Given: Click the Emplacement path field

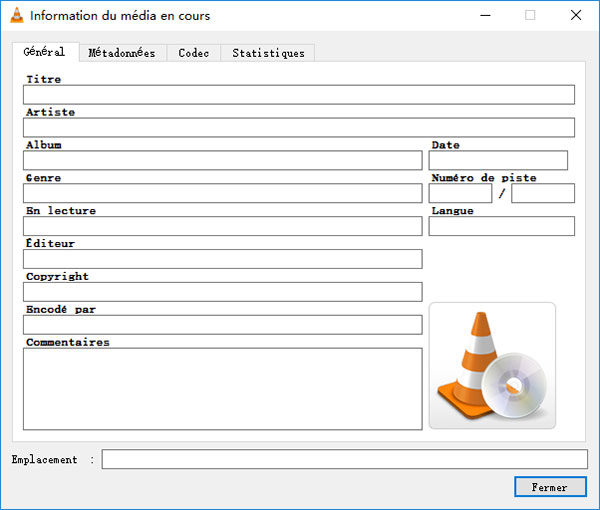Looking at the screenshot, I should pyautogui.click(x=344, y=460).
